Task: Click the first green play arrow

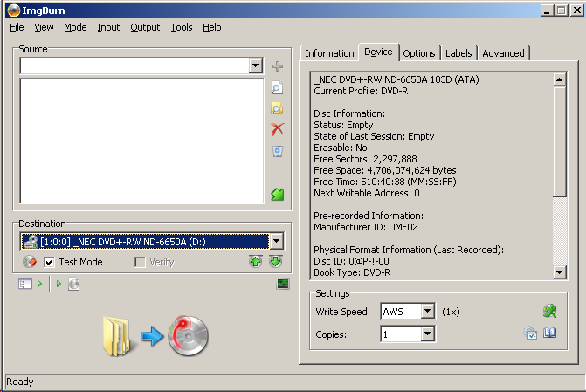Action: tap(40, 284)
